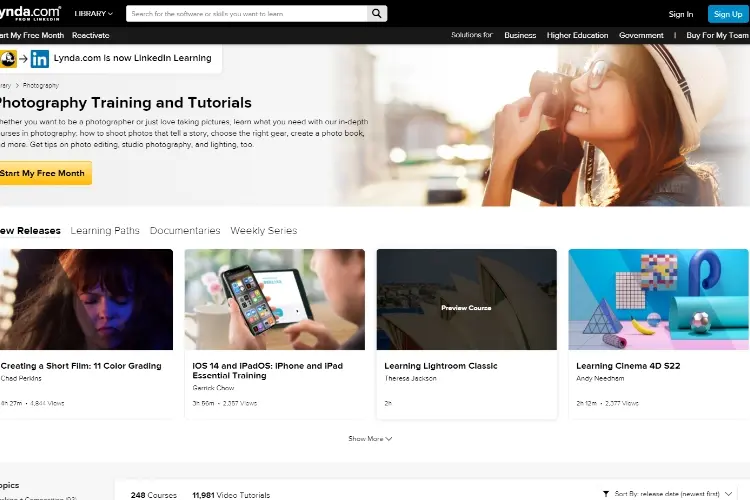Click the 248 Courses count
750x500 pixels.
(154, 495)
